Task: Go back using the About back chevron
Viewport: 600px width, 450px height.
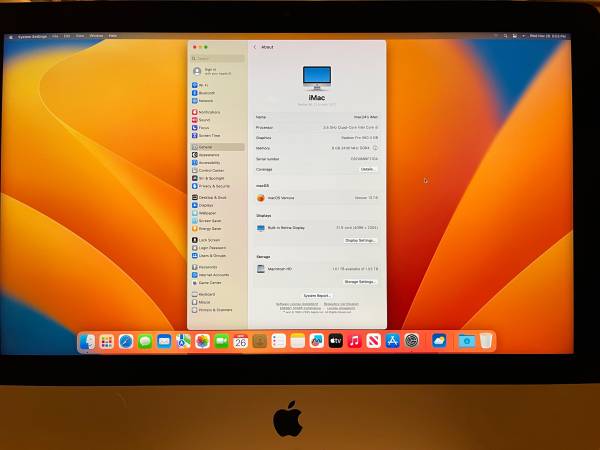Action: 254,47
